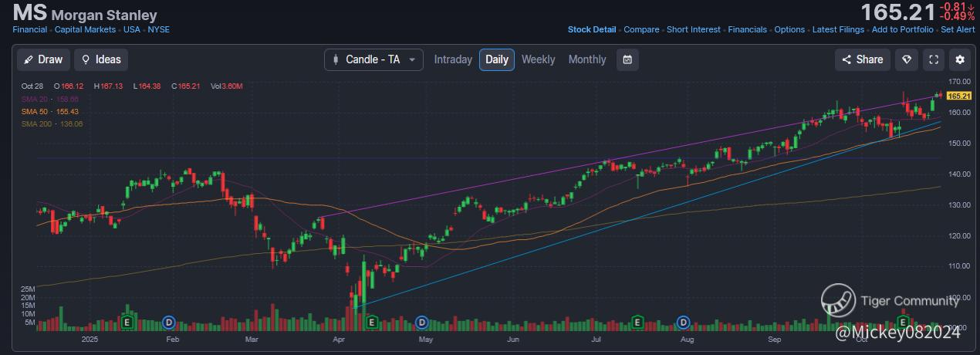Open the Short Interest link
This screenshot has height=355, width=980.
pos(694,29)
